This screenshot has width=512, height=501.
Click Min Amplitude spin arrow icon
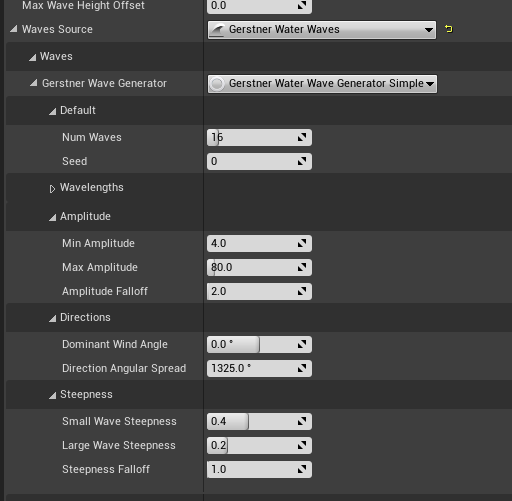click(302, 243)
